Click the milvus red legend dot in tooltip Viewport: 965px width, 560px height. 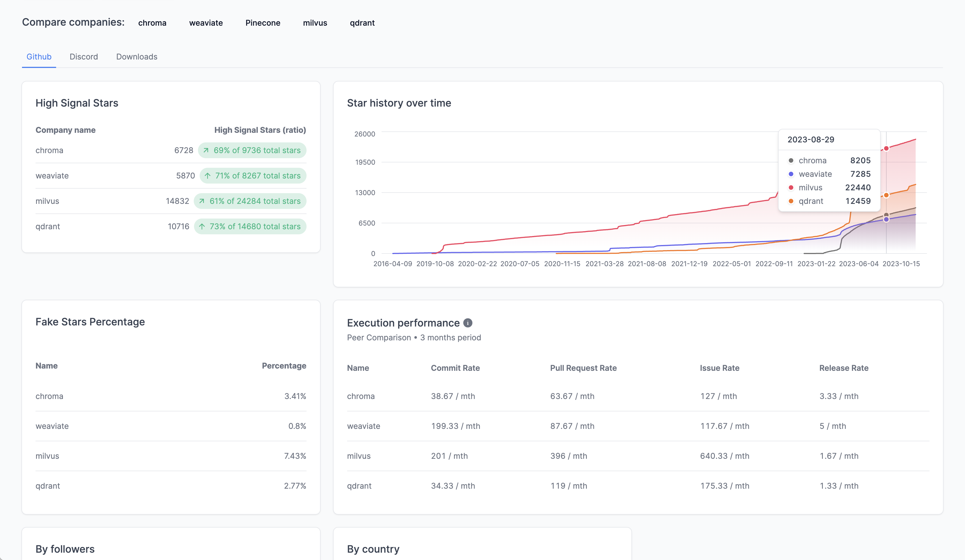[x=791, y=188]
